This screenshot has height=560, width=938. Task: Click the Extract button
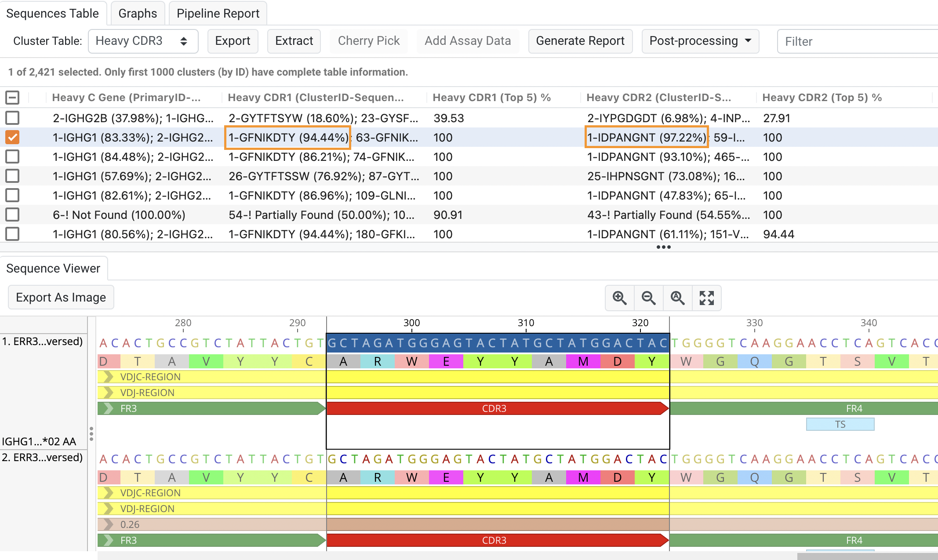tap(294, 41)
